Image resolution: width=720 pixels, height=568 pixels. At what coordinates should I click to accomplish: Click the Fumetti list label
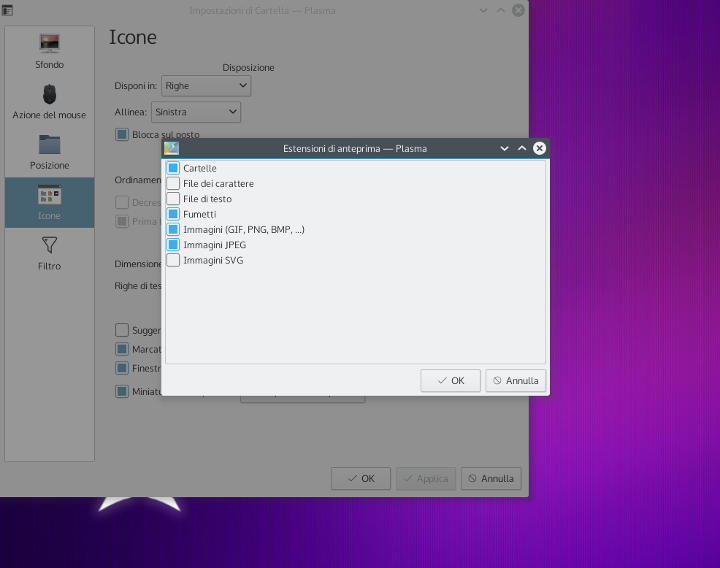tap(200, 214)
